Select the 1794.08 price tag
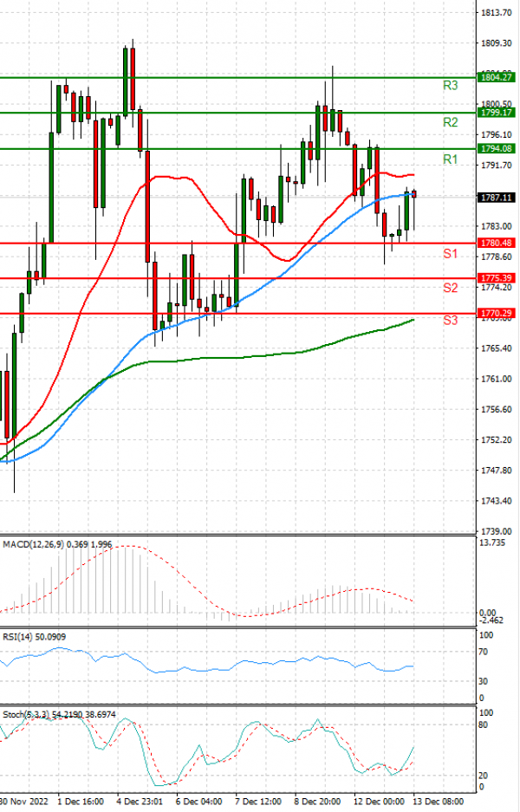 tap(496, 149)
